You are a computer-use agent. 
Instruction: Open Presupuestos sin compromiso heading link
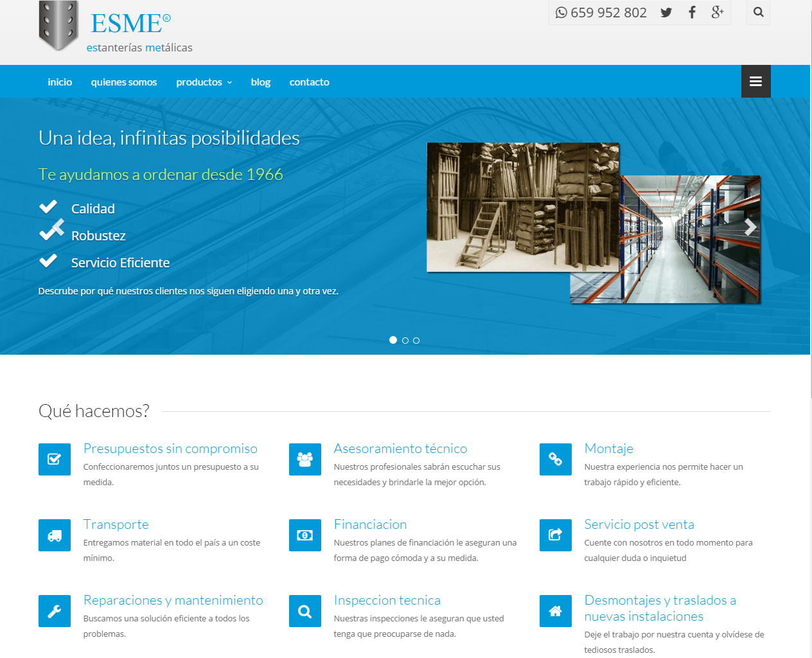point(170,449)
